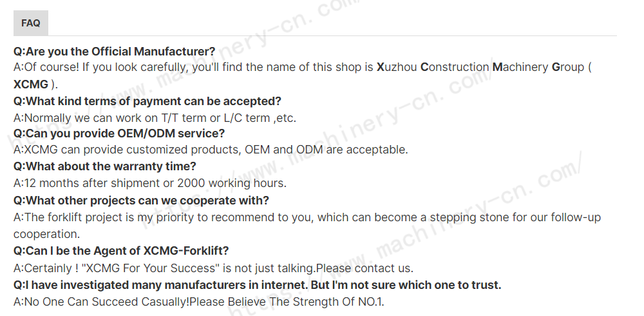Click the answer mentioning T/T term or L/C term
This screenshot has width=644, height=316.
pyautogui.click(x=155, y=118)
